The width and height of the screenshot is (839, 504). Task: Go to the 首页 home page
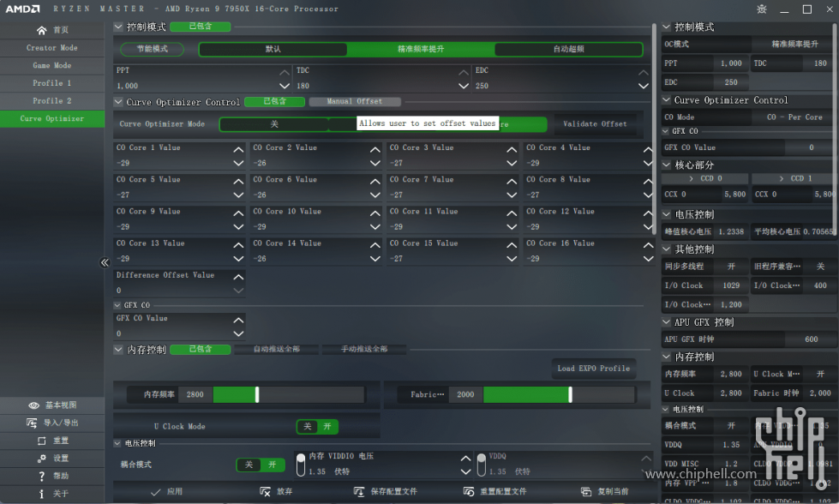[52, 30]
